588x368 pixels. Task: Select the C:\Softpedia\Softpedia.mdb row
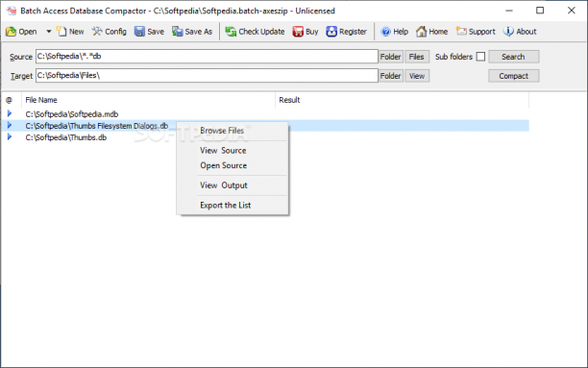[265, 114]
